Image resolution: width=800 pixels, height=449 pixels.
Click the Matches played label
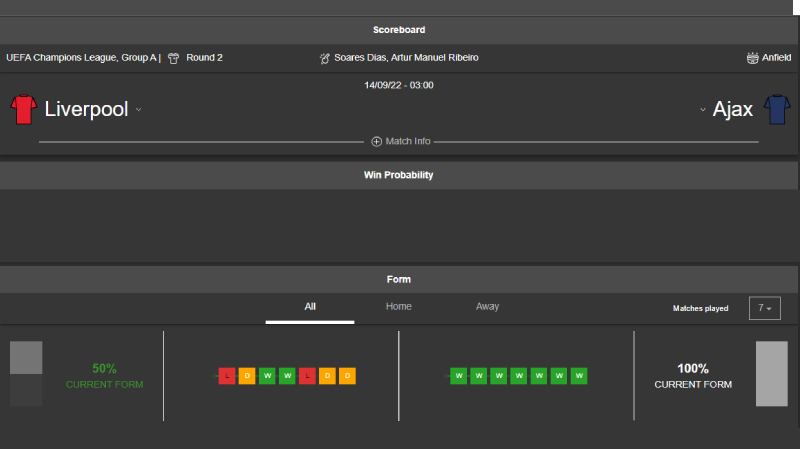tap(701, 308)
